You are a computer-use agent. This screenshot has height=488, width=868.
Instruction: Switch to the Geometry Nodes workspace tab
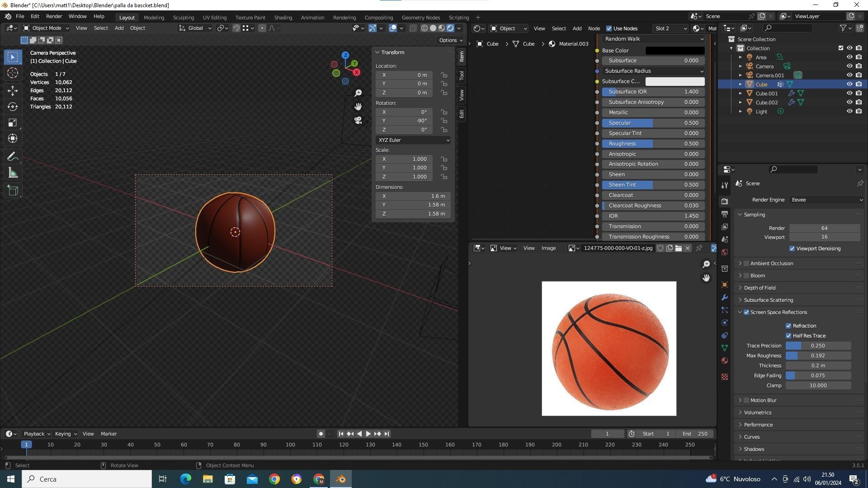click(x=420, y=18)
